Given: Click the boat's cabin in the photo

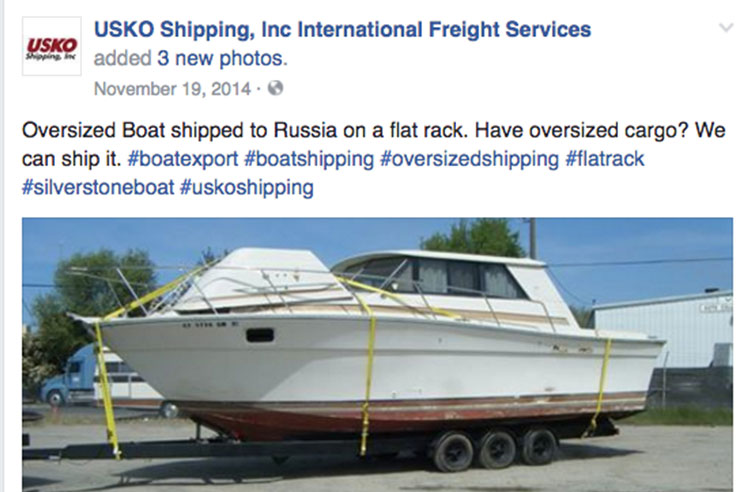Looking at the screenshot, I should [x=438, y=276].
